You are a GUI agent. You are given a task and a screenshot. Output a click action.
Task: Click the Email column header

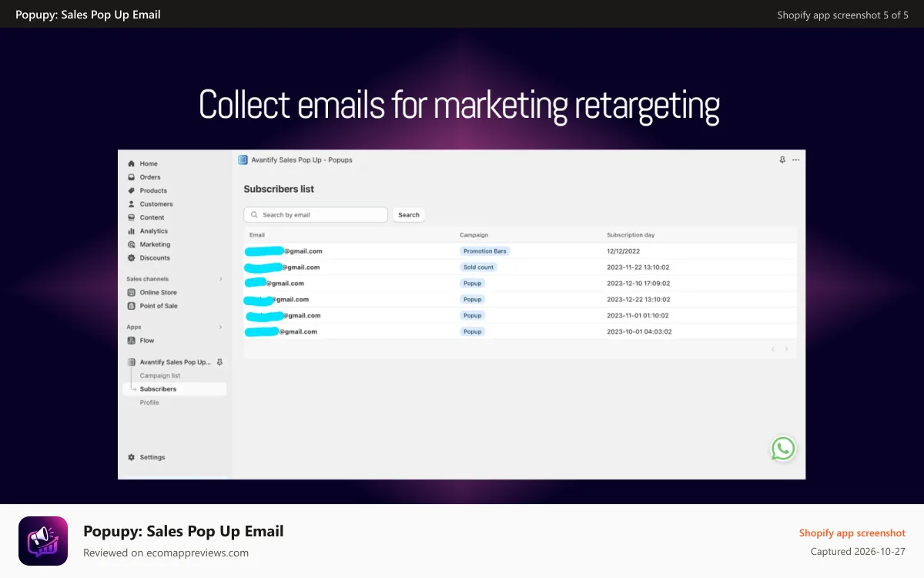(x=257, y=235)
